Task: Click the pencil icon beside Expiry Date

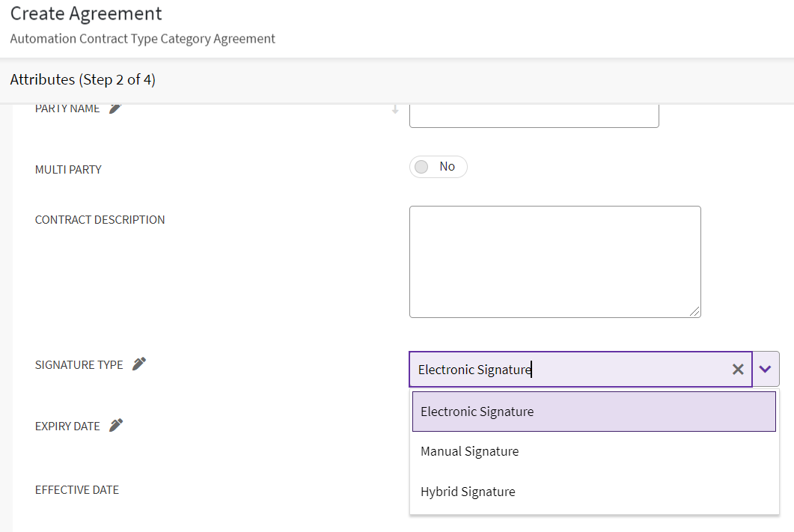Action: pyautogui.click(x=115, y=426)
